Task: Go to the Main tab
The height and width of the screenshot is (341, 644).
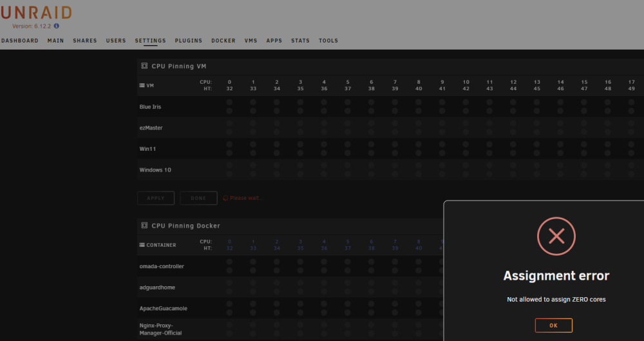Action: (55, 41)
